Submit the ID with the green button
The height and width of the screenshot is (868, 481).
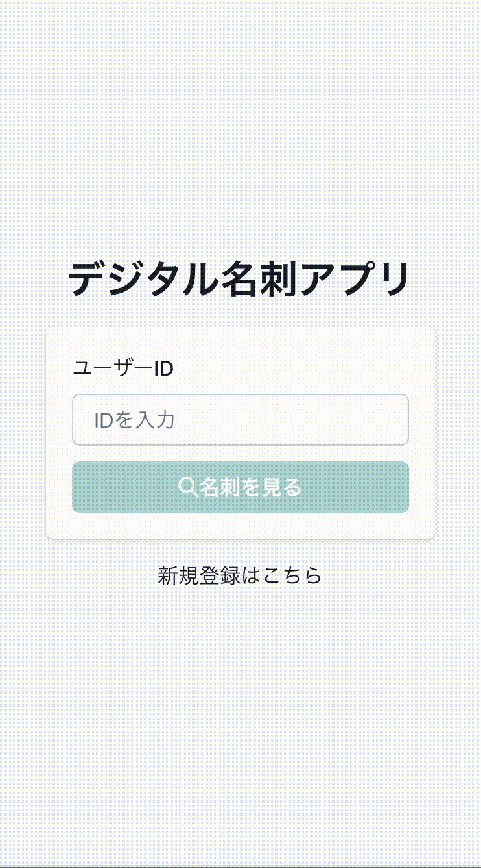click(x=240, y=487)
